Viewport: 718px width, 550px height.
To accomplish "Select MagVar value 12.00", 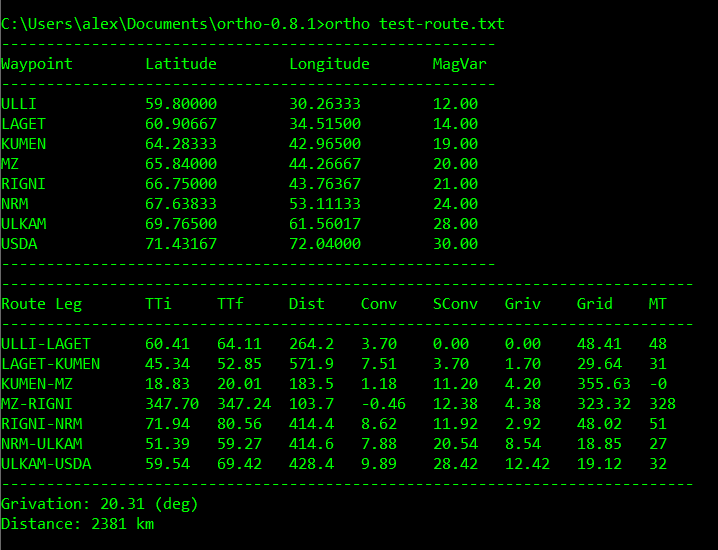I will pyautogui.click(x=455, y=104).
